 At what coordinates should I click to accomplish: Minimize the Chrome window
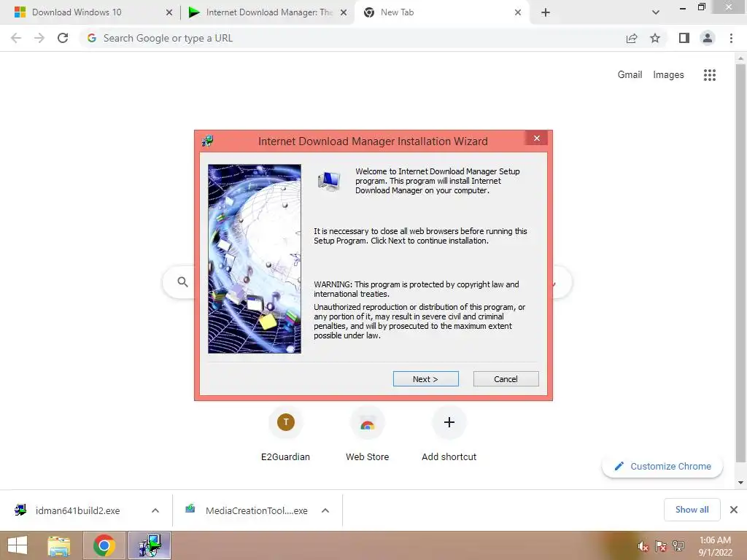pos(683,7)
